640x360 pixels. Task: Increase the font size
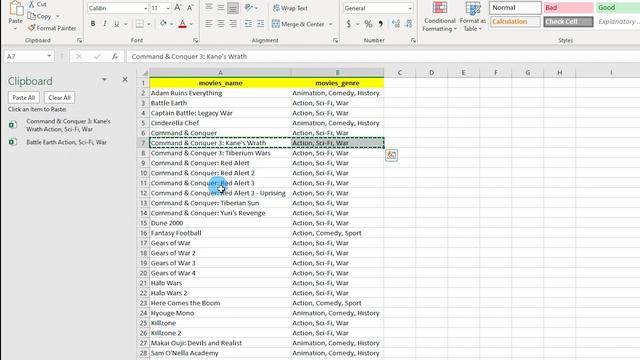click(x=178, y=8)
